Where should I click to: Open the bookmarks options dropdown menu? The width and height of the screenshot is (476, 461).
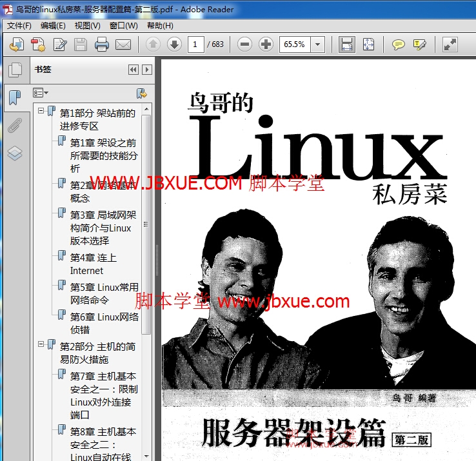point(41,93)
